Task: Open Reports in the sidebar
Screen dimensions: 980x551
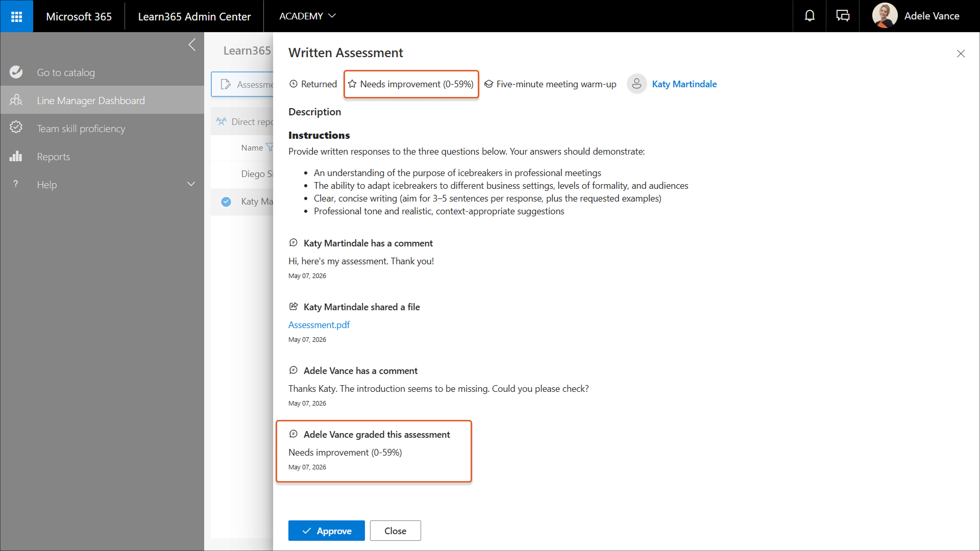Action: (102, 157)
